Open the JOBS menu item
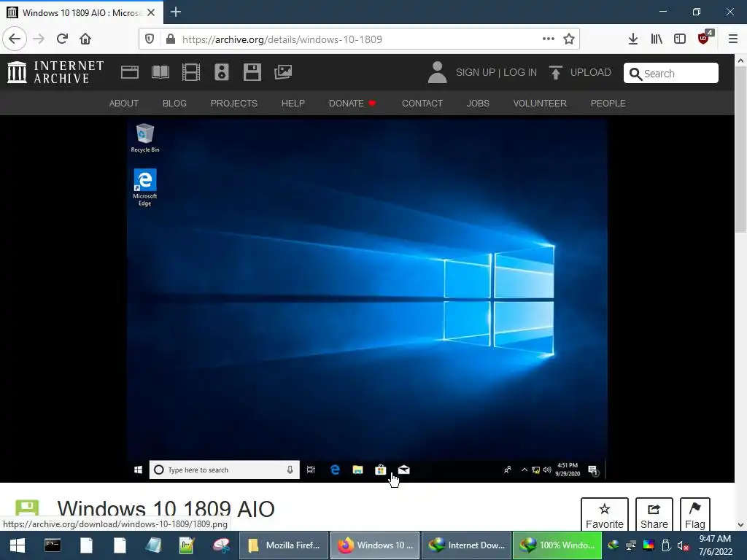 click(x=478, y=104)
